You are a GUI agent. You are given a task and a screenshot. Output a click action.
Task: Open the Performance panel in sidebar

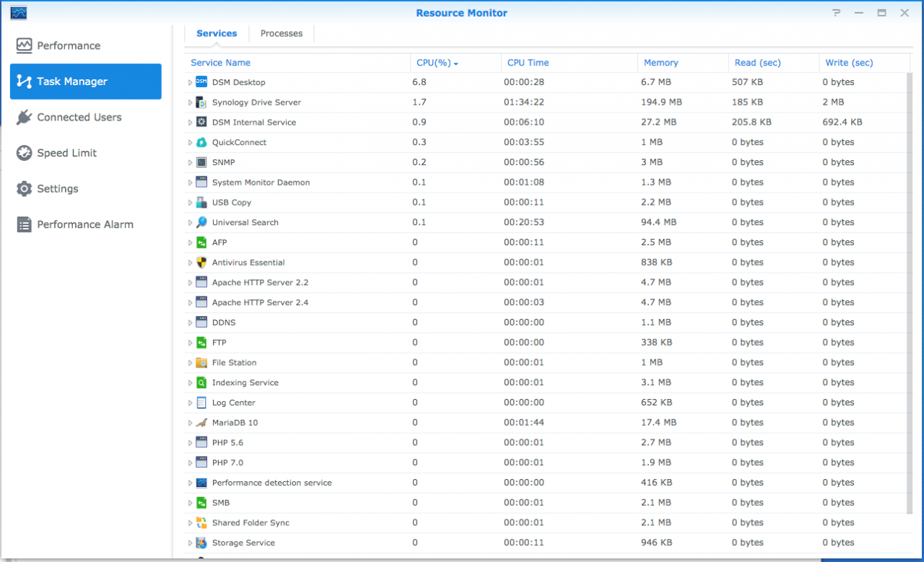(x=58, y=45)
